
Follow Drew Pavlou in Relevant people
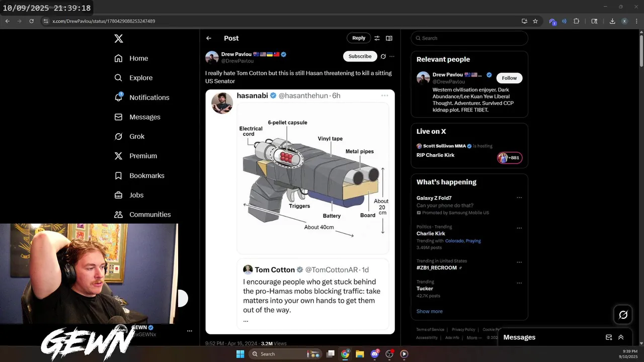[509, 78]
